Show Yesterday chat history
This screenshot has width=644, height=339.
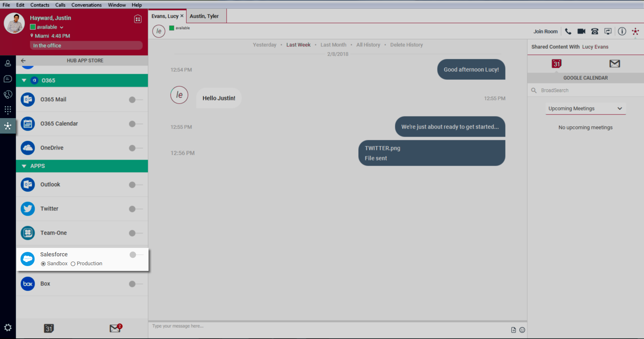coord(264,45)
